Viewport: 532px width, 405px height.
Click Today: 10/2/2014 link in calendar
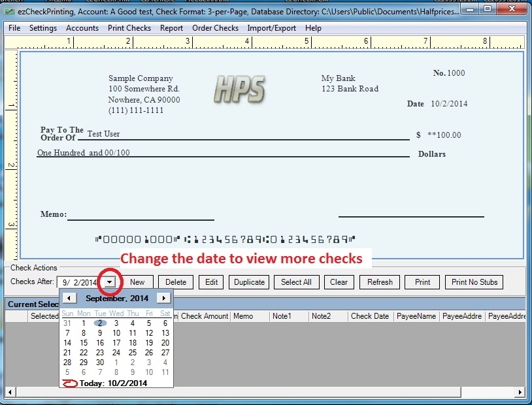113,383
